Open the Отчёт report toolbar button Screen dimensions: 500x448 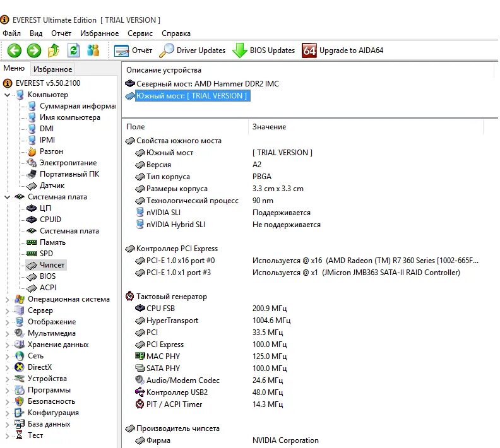tap(133, 50)
